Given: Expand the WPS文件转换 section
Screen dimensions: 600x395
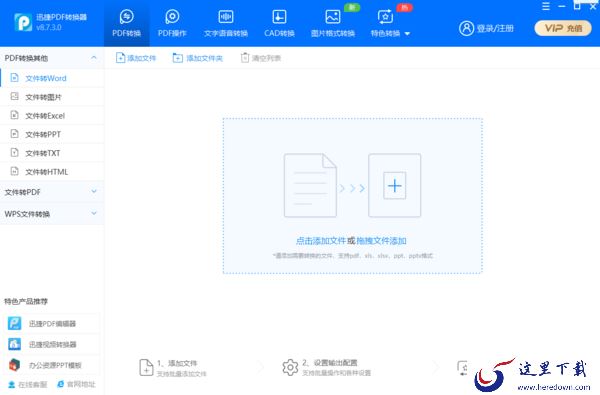Looking at the screenshot, I should (x=94, y=213).
